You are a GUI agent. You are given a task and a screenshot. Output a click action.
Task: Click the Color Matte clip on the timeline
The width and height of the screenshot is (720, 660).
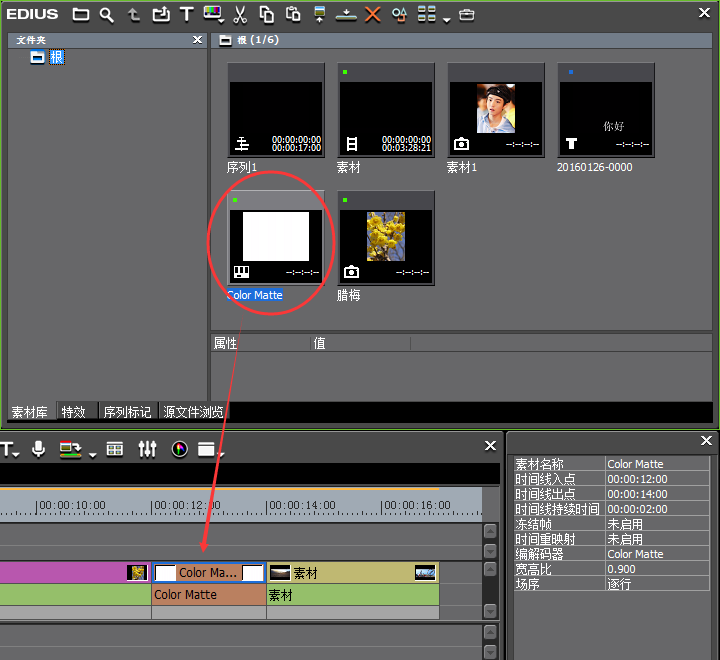coord(208,573)
